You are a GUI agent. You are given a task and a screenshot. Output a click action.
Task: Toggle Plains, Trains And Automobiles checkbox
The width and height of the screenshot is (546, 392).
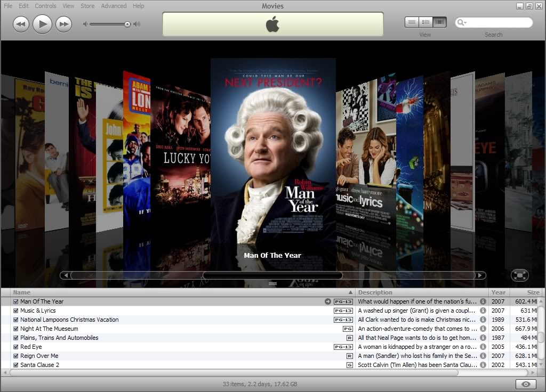15,338
